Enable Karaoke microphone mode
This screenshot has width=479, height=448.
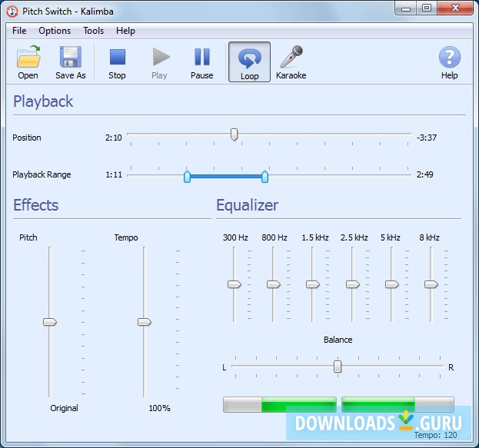pyautogui.click(x=291, y=62)
